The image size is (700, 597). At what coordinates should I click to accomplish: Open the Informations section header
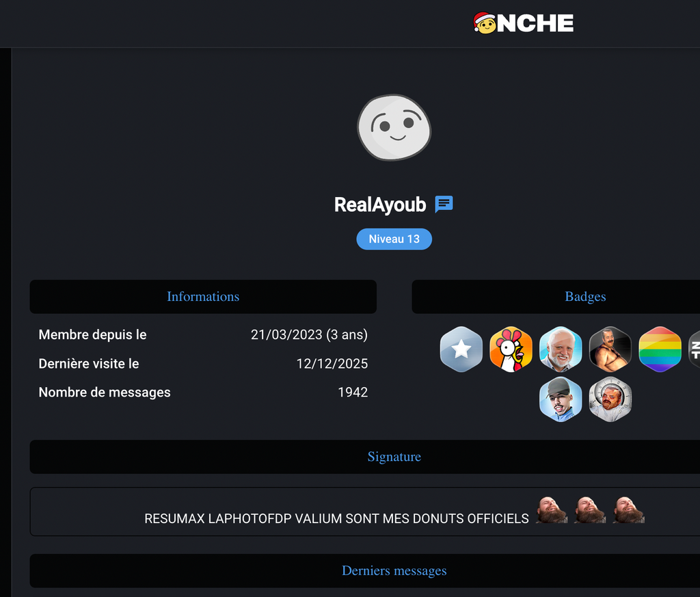203,297
